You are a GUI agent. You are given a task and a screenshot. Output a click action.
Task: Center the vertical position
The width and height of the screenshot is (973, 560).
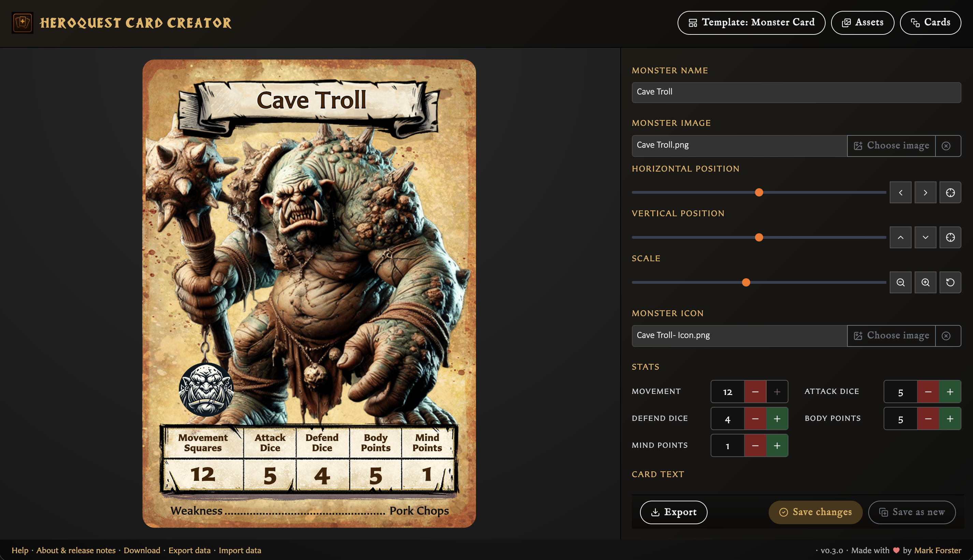tap(950, 238)
